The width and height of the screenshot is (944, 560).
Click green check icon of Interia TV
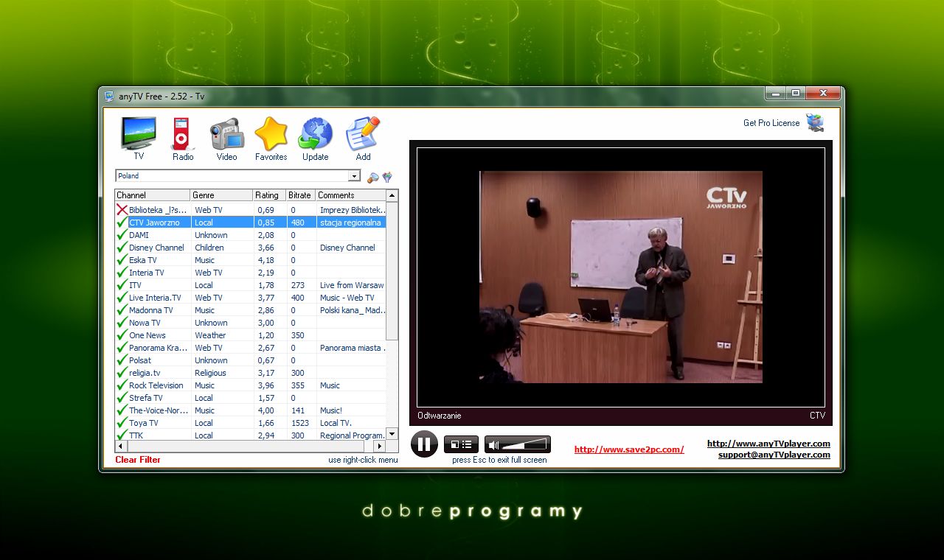tap(122, 273)
